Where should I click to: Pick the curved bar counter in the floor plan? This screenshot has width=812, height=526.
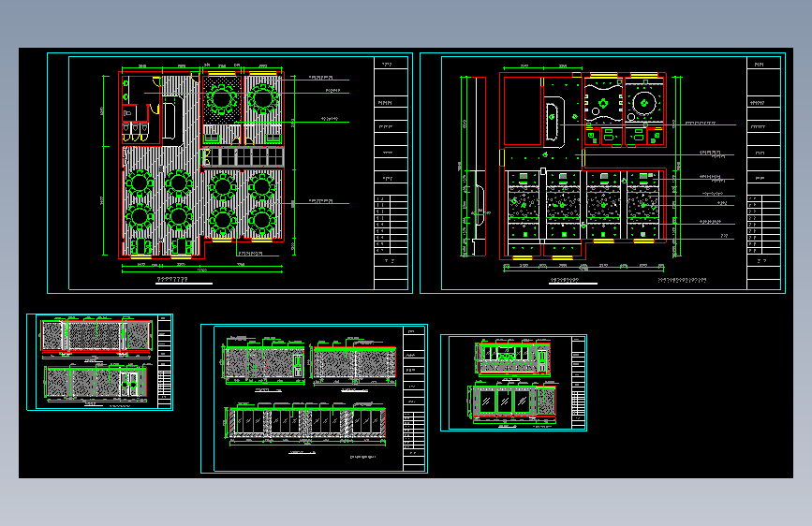point(173,119)
